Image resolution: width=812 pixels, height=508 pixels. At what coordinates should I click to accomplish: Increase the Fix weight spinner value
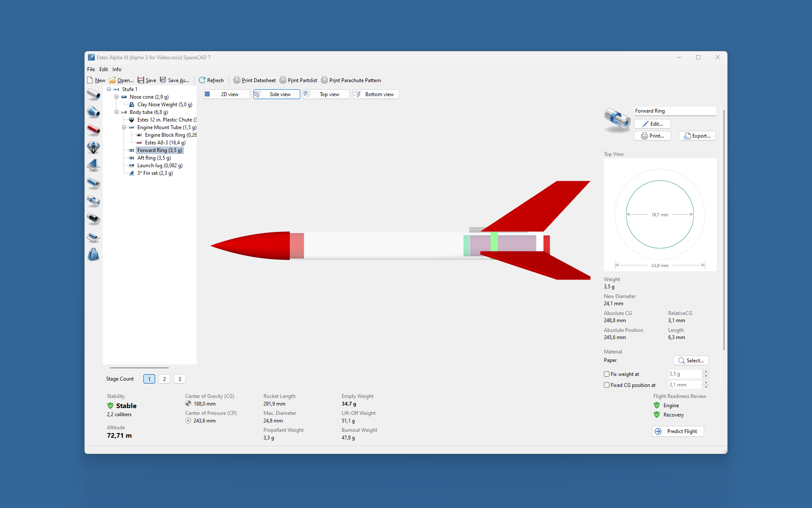706,372
